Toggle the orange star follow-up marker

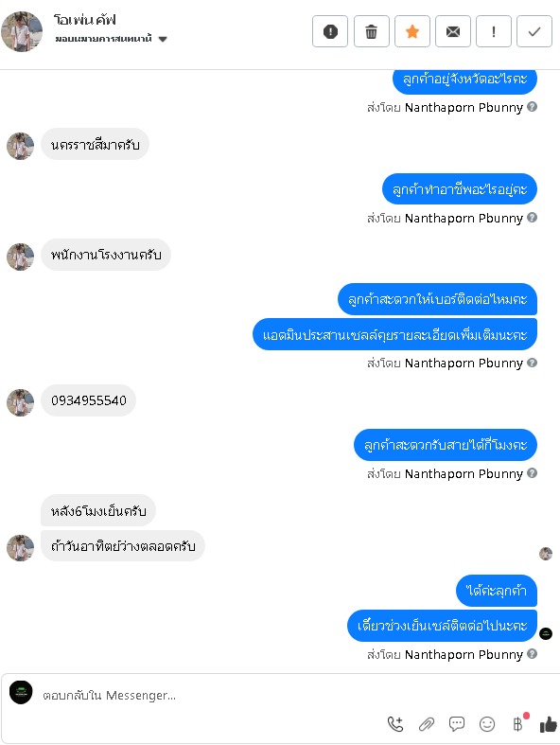412,31
